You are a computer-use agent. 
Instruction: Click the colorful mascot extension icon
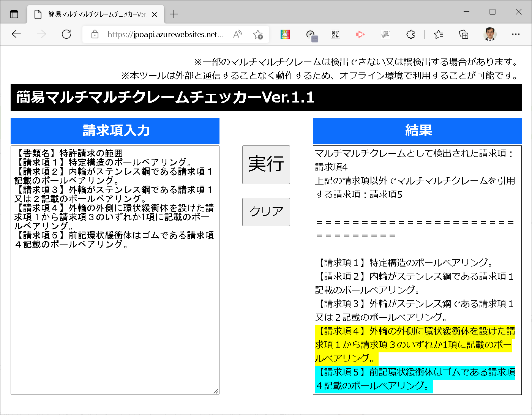pos(285,34)
